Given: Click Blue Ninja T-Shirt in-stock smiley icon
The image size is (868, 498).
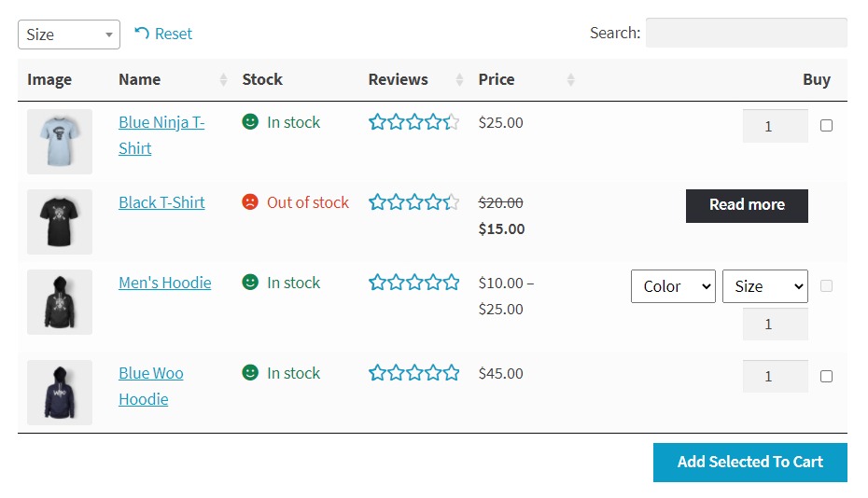Looking at the screenshot, I should coord(250,121).
